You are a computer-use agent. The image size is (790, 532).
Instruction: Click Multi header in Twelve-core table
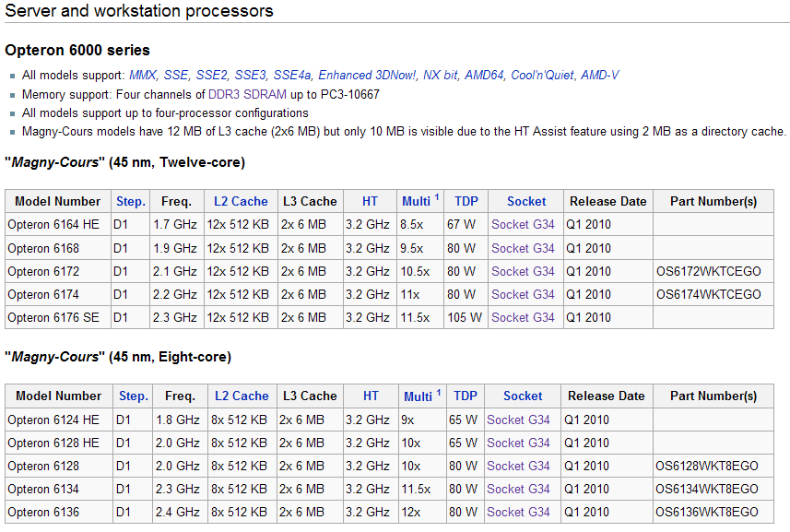(x=416, y=202)
